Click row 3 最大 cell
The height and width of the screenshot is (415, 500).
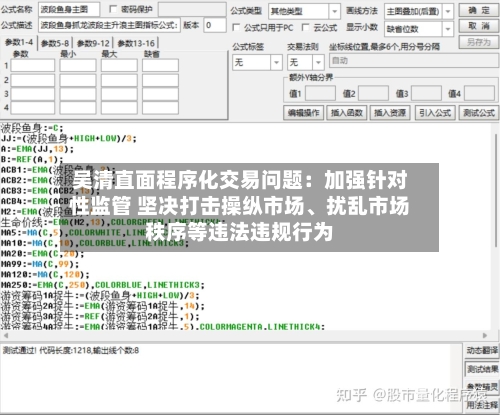119,94
